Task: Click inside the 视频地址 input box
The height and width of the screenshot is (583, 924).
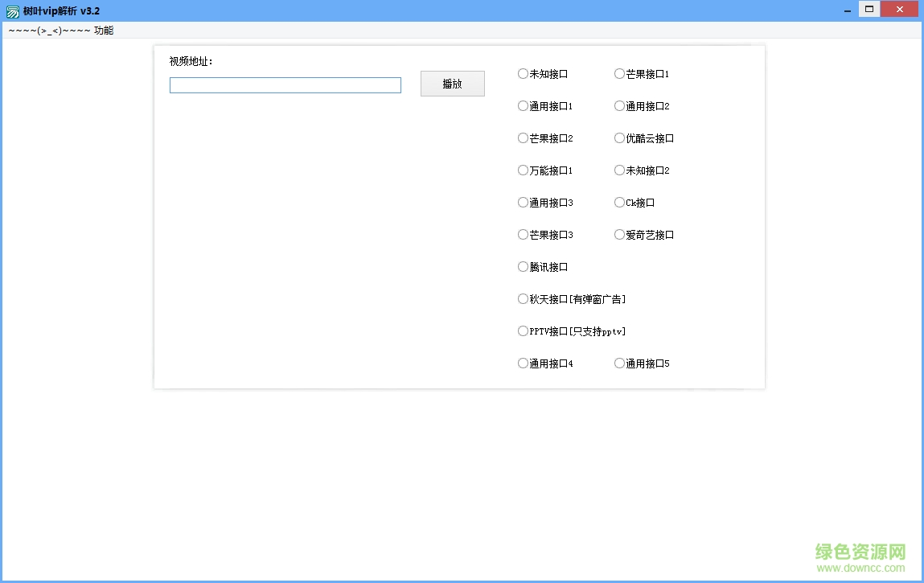Action: click(285, 84)
